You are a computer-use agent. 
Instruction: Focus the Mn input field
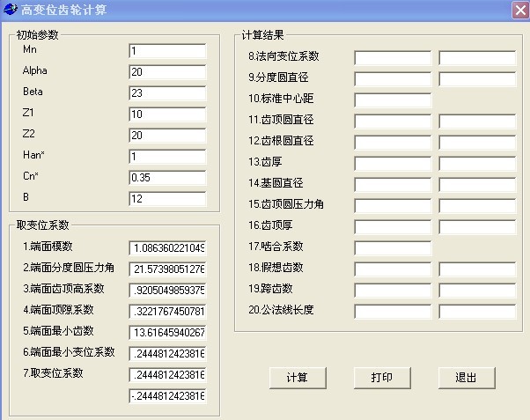coord(167,51)
